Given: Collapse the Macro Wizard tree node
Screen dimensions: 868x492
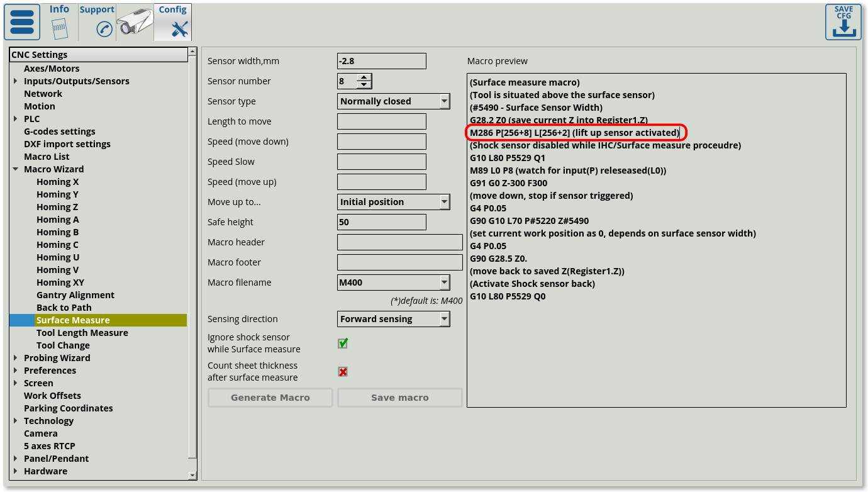Looking at the screenshot, I should coord(16,169).
